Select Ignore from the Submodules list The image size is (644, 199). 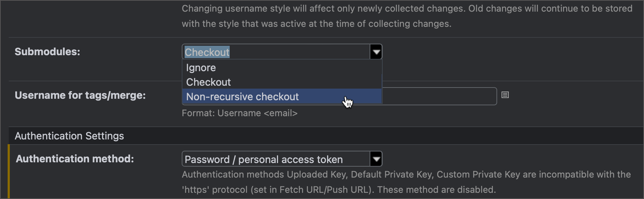pos(201,68)
